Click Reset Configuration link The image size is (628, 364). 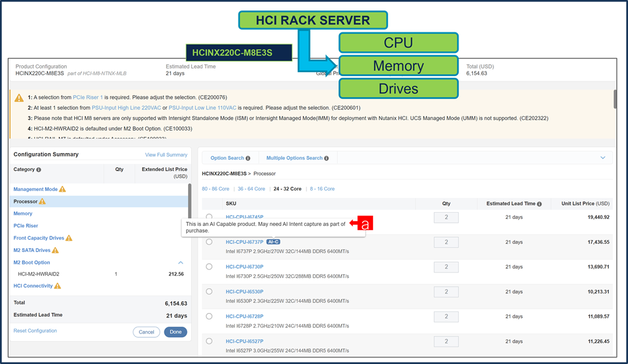36,331
